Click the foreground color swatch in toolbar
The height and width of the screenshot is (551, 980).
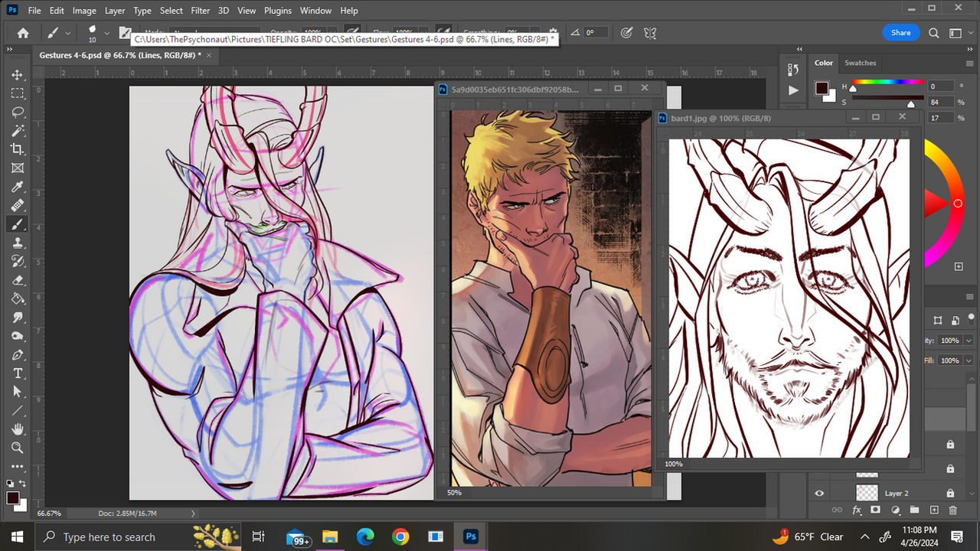(x=13, y=498)
